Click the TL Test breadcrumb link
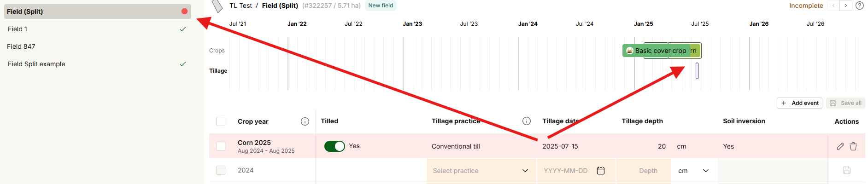 pos(240,6)
